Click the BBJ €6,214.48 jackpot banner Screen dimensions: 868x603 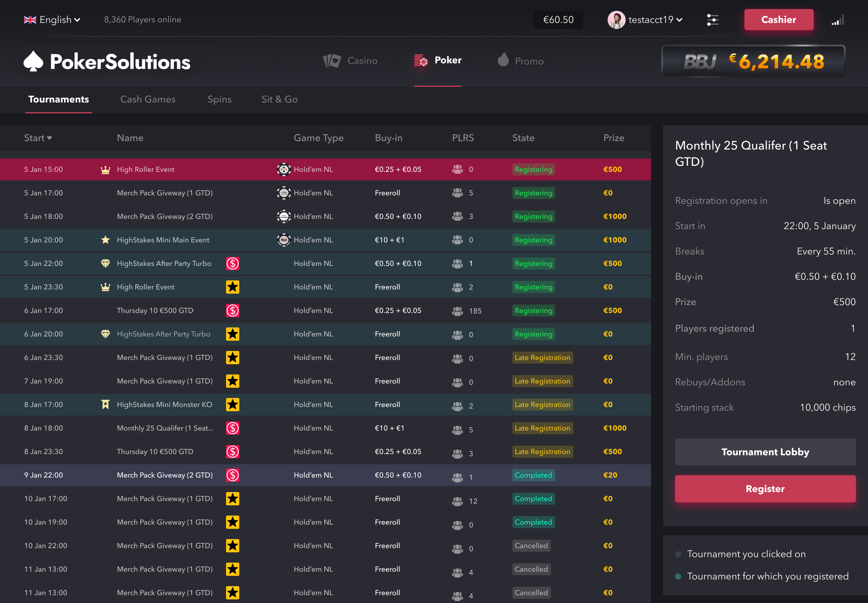click(x=753, y=61)
